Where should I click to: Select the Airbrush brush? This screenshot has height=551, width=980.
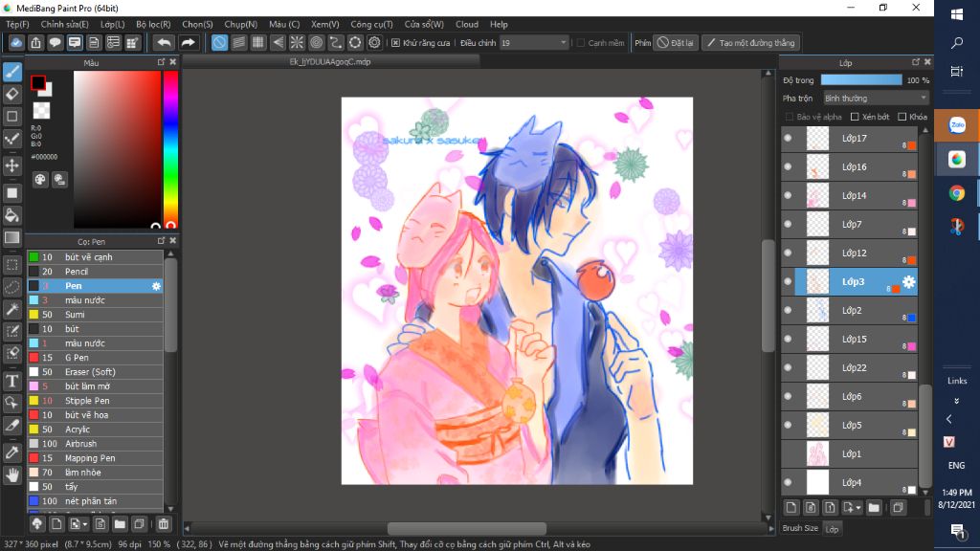pyautogui.click(x=95, y=444)
